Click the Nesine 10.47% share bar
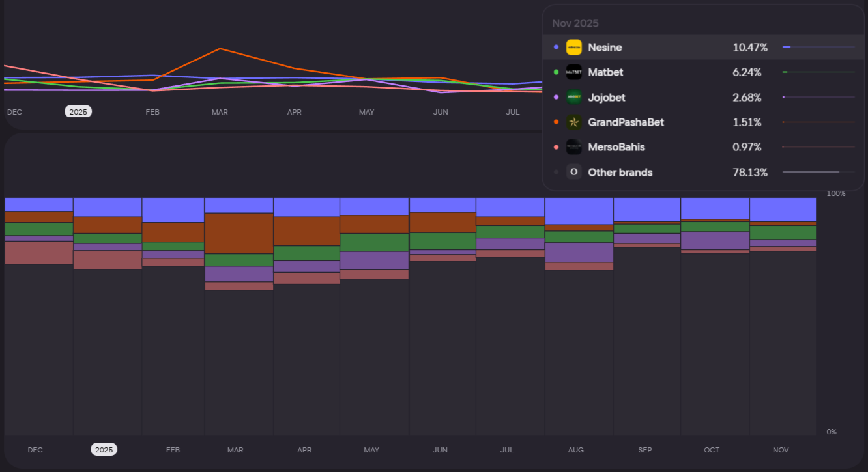The width and height of the screenshot is (868, 472). (818, 48)
